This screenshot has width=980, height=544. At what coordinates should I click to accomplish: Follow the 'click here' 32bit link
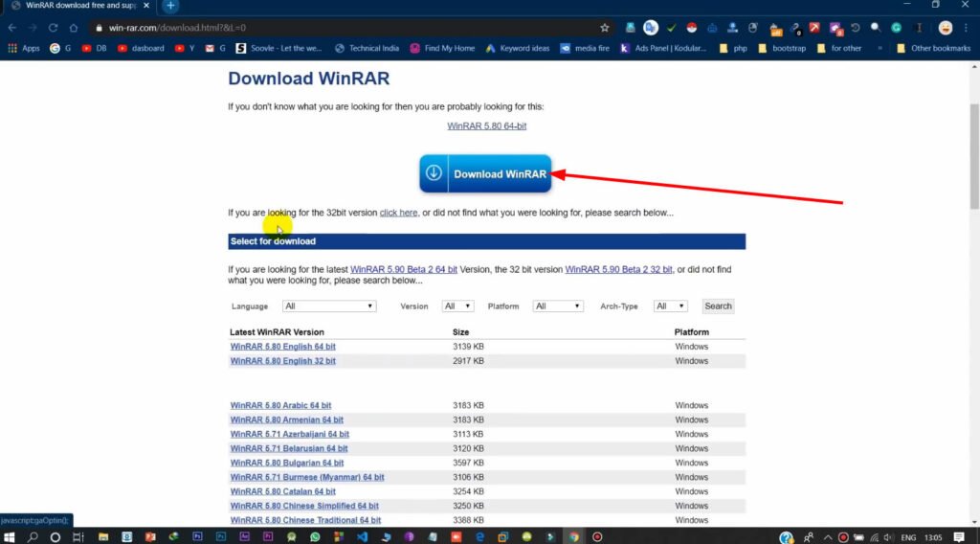pyautogui.click(x=398, y=213)
